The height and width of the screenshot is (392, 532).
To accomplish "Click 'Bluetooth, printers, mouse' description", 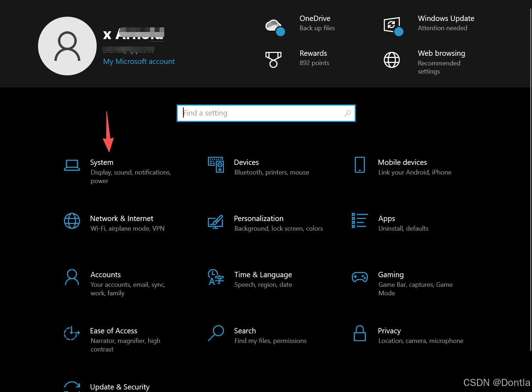I will pos(272,172).
